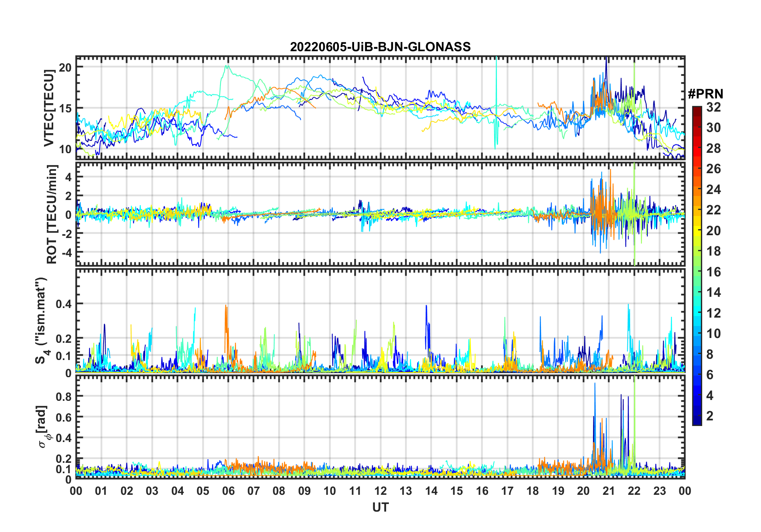Click the colorbar tick label 32
The image size is (761, 532).
click(x=713, y=107)
